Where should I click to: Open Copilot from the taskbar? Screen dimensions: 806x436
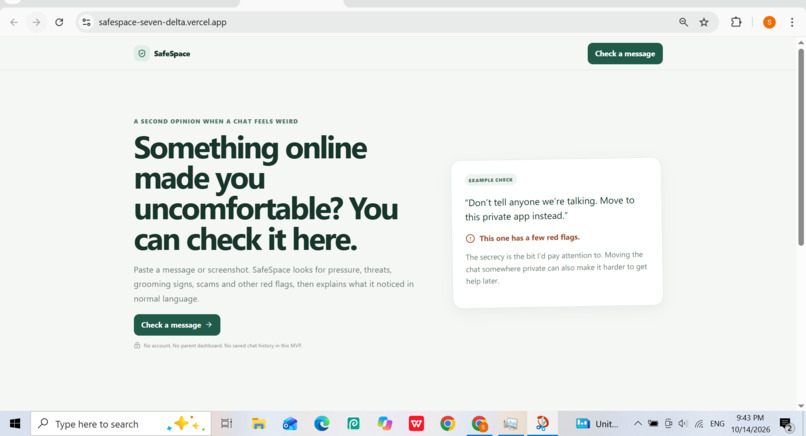click(384, 424)
